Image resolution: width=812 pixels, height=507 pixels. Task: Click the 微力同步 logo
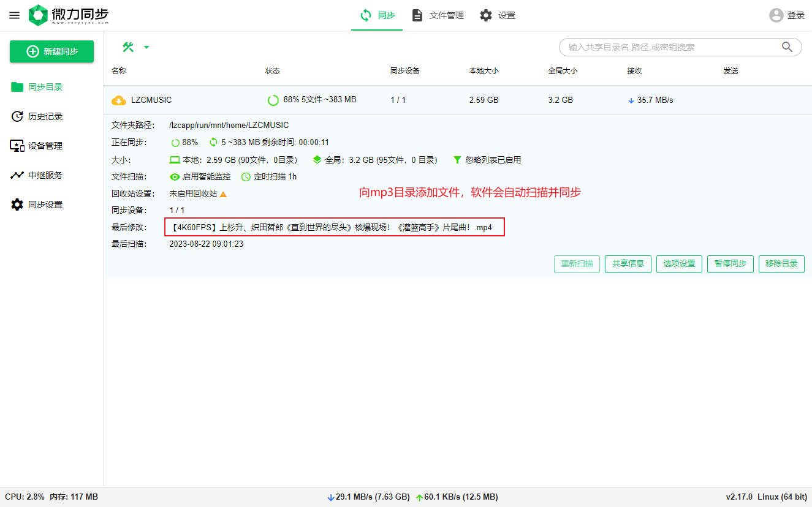pyautogui.click(x=69, y=15)
